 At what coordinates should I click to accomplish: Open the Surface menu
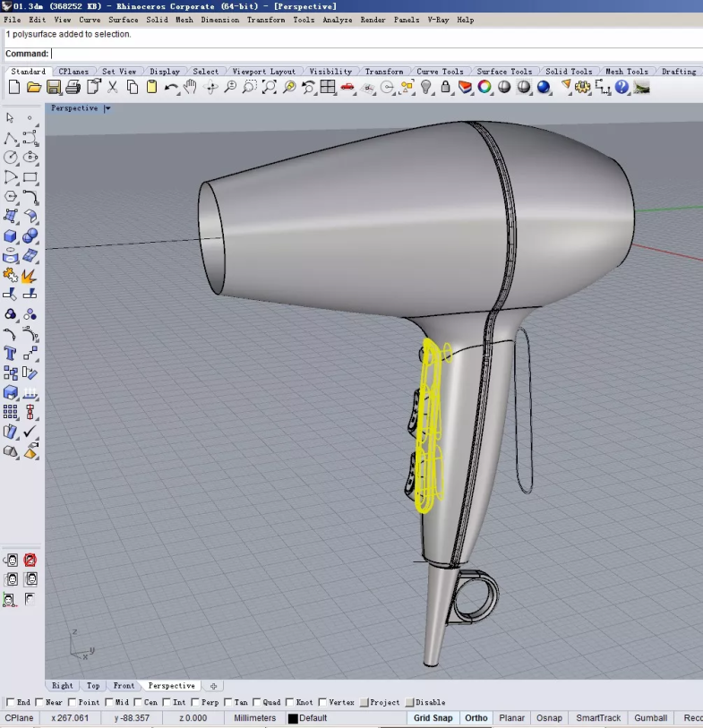point(124,20)
